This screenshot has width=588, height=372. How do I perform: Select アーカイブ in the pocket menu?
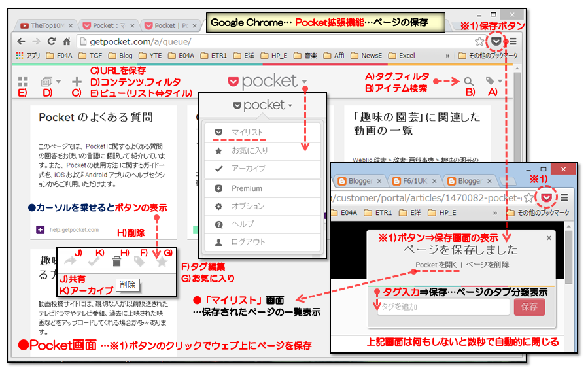click(262, 169)
